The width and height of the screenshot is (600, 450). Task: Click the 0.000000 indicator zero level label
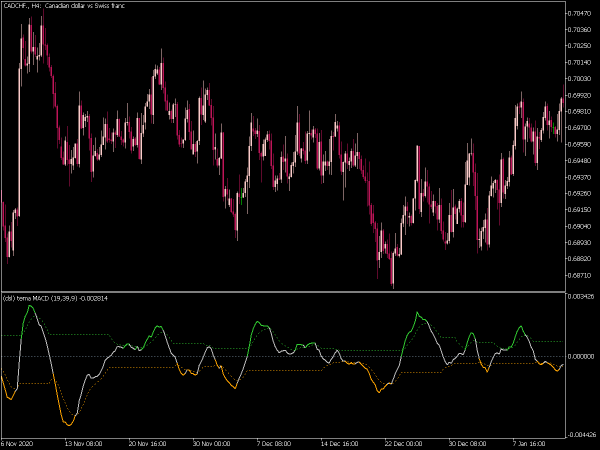(580, 356)
